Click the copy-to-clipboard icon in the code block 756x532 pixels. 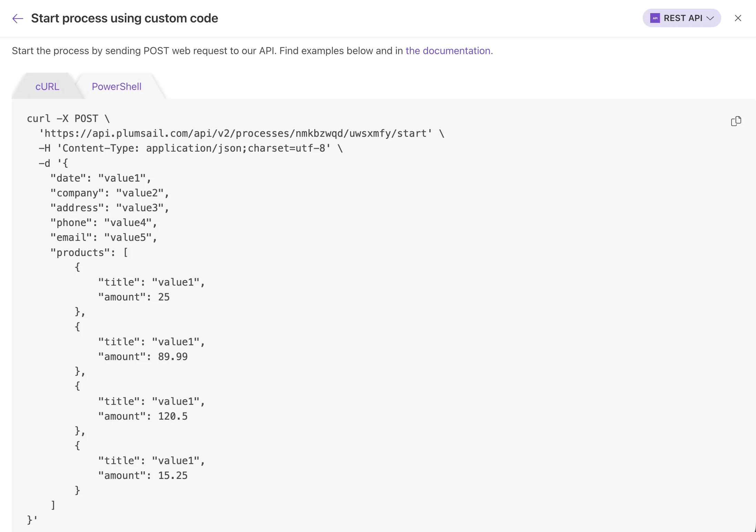pyautogui.click(x=736, y=121)
